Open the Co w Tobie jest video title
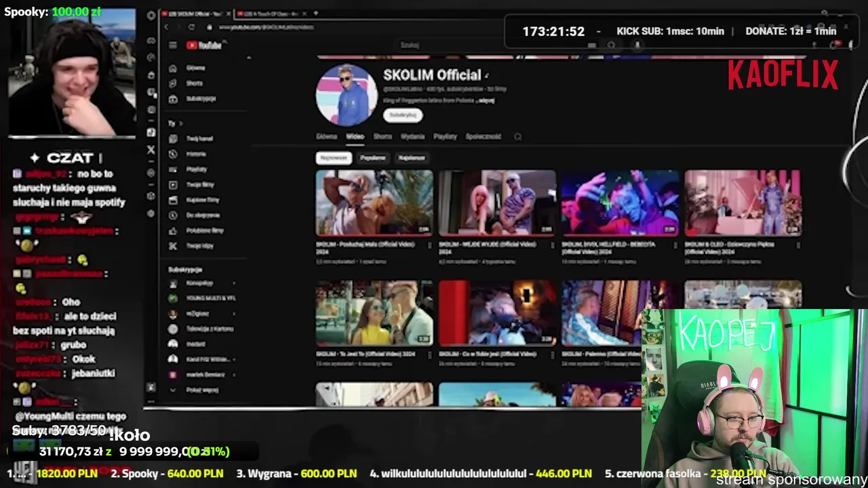 488,354
